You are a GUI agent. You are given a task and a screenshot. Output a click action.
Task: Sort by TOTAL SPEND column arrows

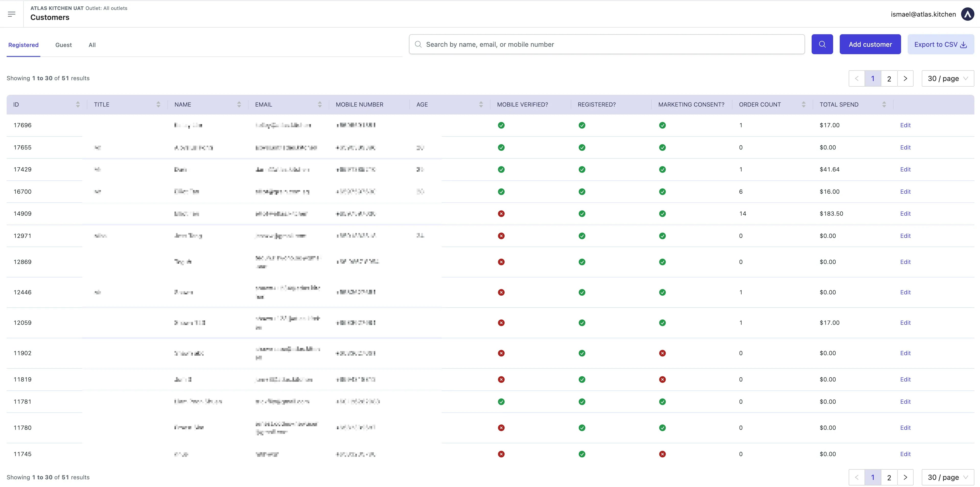[x=884, y=104]
